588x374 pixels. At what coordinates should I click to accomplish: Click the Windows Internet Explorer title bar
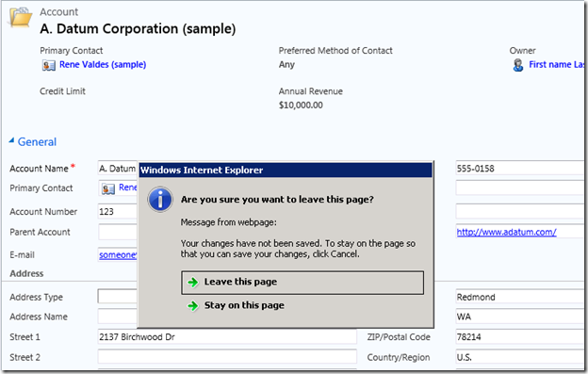click(x=286, y=171)
